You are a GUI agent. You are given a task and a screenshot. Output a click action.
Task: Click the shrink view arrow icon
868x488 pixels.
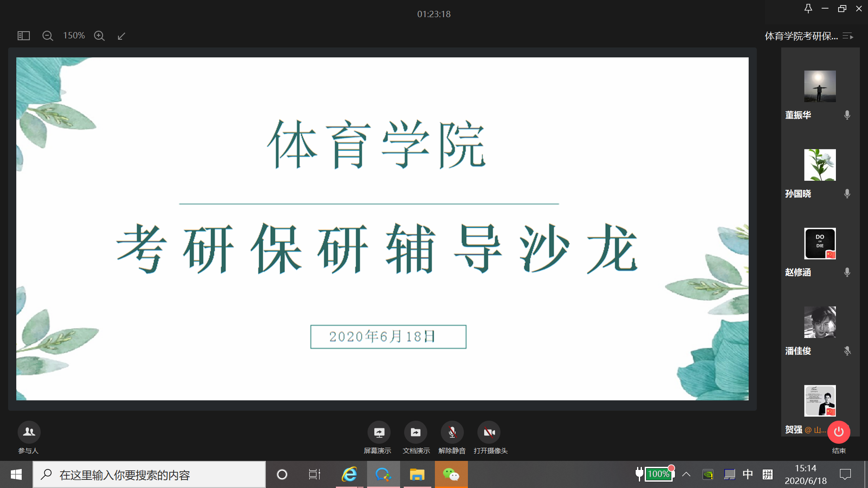tap(121, 36)
